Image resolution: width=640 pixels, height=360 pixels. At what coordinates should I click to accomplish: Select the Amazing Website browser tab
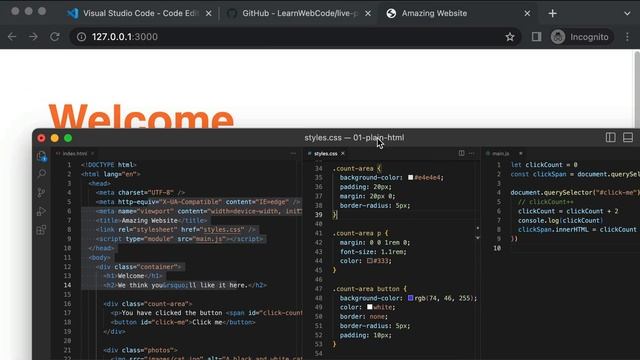tap(459, 13)
